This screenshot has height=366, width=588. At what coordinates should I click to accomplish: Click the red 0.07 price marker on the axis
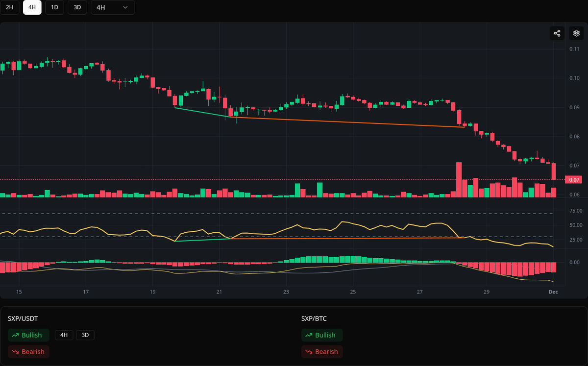click(573, 180)
